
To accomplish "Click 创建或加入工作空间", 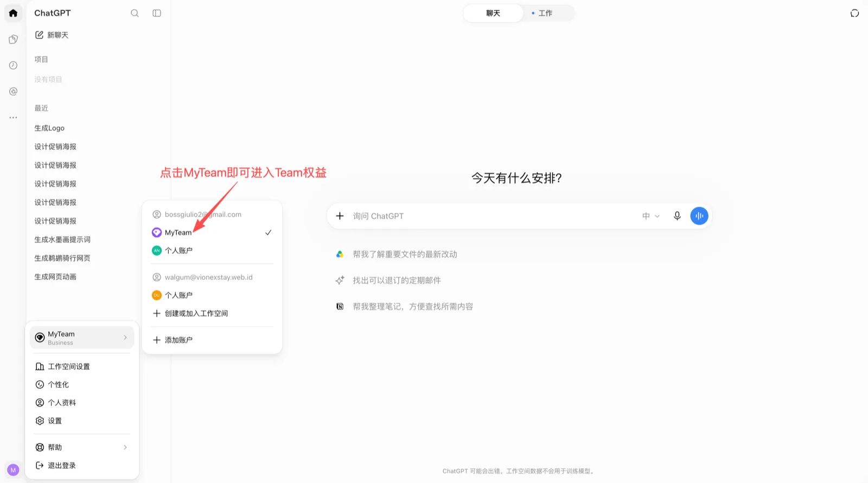I will click(212, 313).
